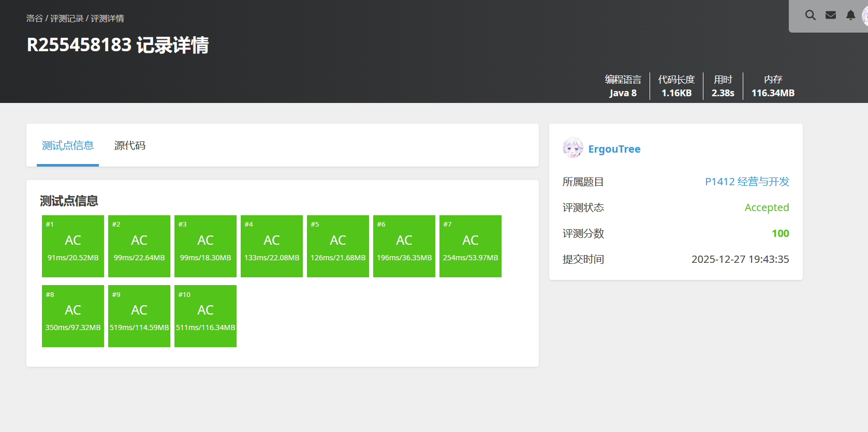The width and height of the screenshot is (868, 432).
Task: Select test case #3 result tile
Action: tap(205, 246)
